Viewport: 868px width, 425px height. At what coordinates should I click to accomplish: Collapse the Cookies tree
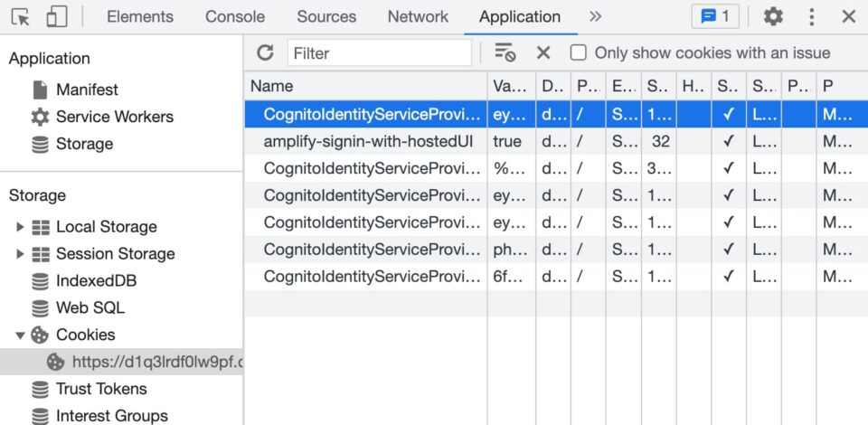coord(21,335)
